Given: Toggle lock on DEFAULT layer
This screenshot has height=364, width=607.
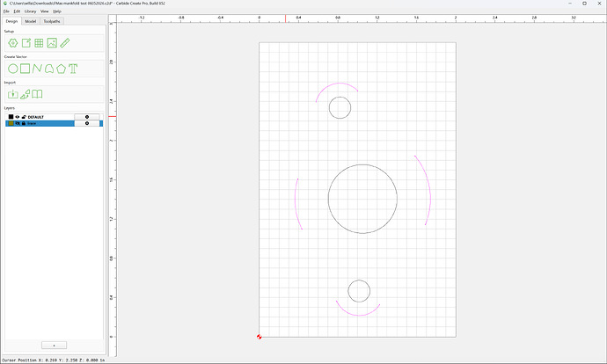Looking at the screenshot, I should [x=24, y=117].
